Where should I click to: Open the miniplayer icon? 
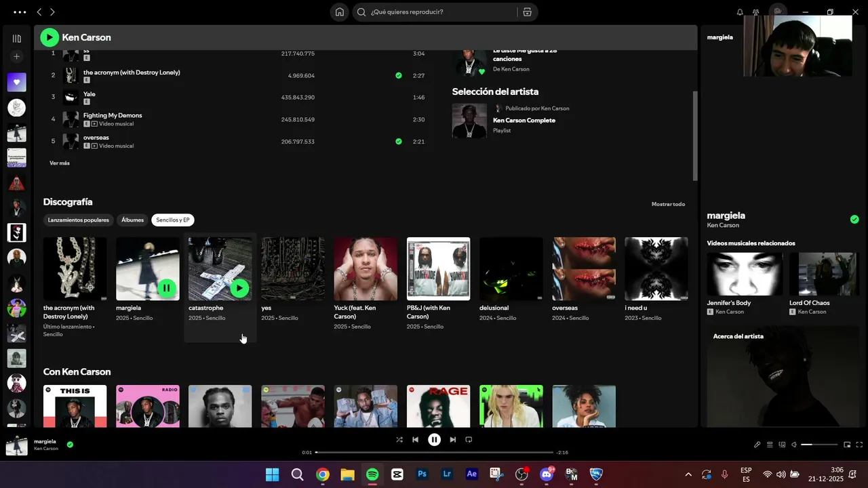click(847, 445)
